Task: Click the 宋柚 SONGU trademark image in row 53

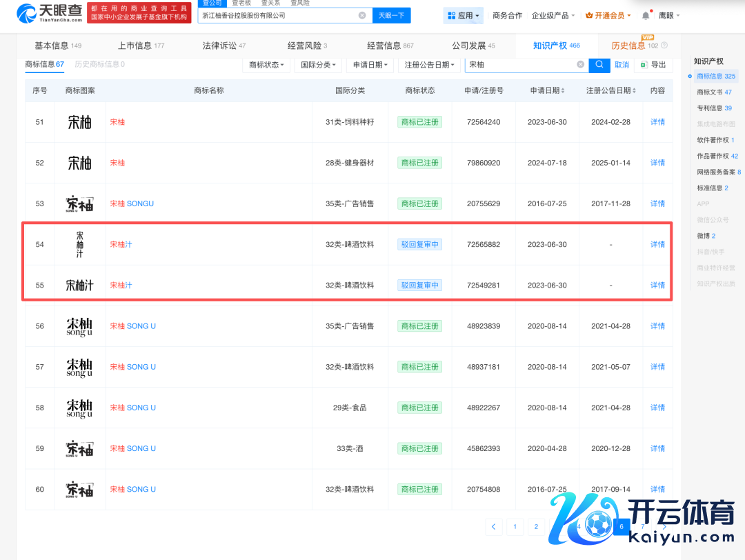Action: pos(80,203)
